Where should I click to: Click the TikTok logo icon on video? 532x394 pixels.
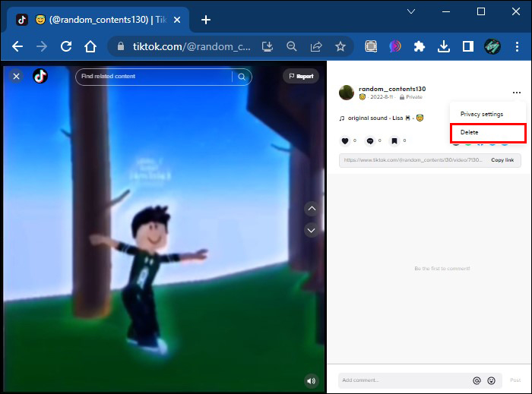[40, 76]
